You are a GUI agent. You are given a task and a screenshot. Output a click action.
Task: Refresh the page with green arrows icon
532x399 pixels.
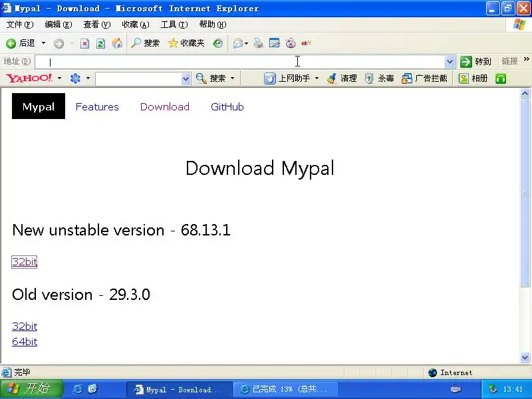pos(101,43)
